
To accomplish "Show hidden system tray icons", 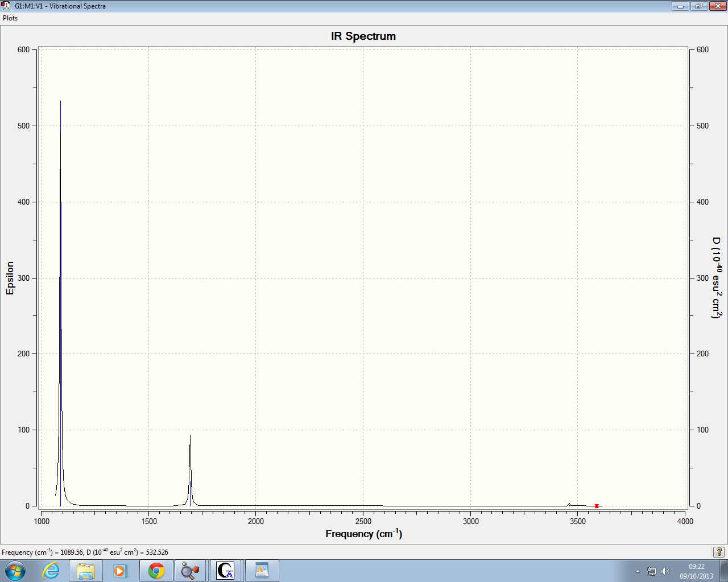I will coord(638,571).
